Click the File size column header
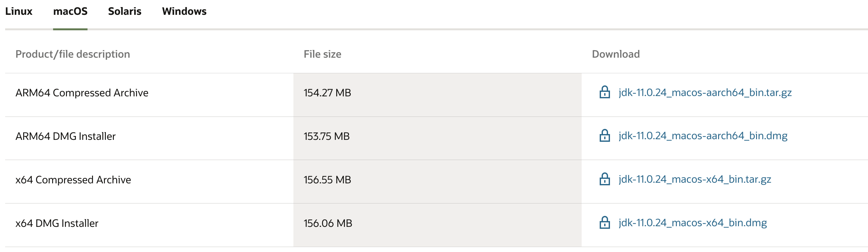Screen dimensions: 868x252 pyautogui.click(x=322, y=54)
